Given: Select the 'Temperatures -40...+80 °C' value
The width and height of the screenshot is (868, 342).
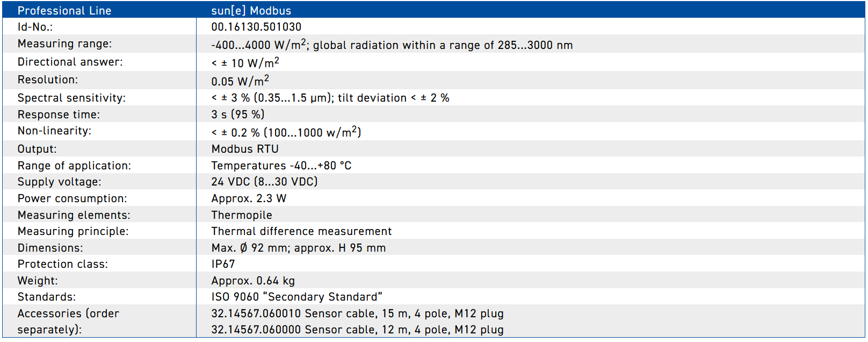Looking at the screenshot, I should (281, 166).
